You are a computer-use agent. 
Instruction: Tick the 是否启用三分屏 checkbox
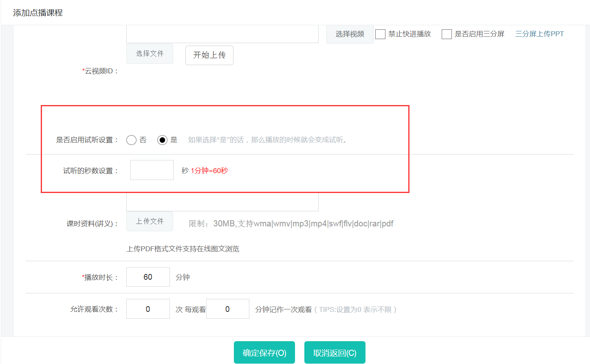[447, 34]
